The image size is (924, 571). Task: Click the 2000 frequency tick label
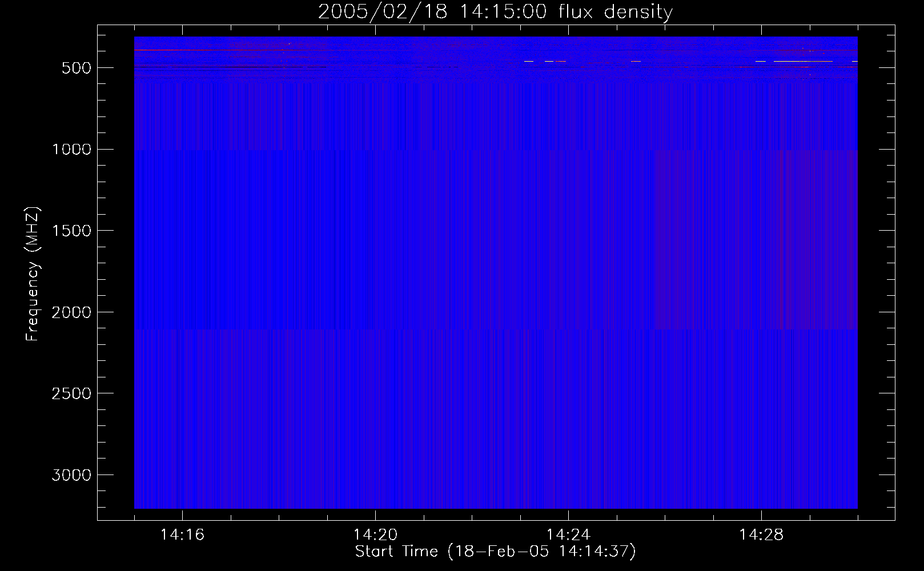pos(71,312)
